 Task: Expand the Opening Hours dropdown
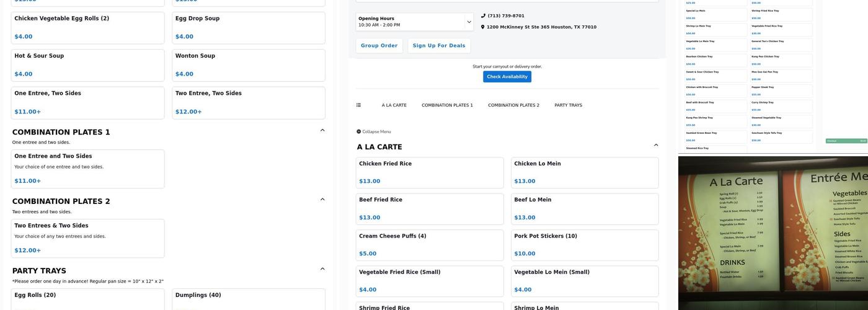pos(469,22)
